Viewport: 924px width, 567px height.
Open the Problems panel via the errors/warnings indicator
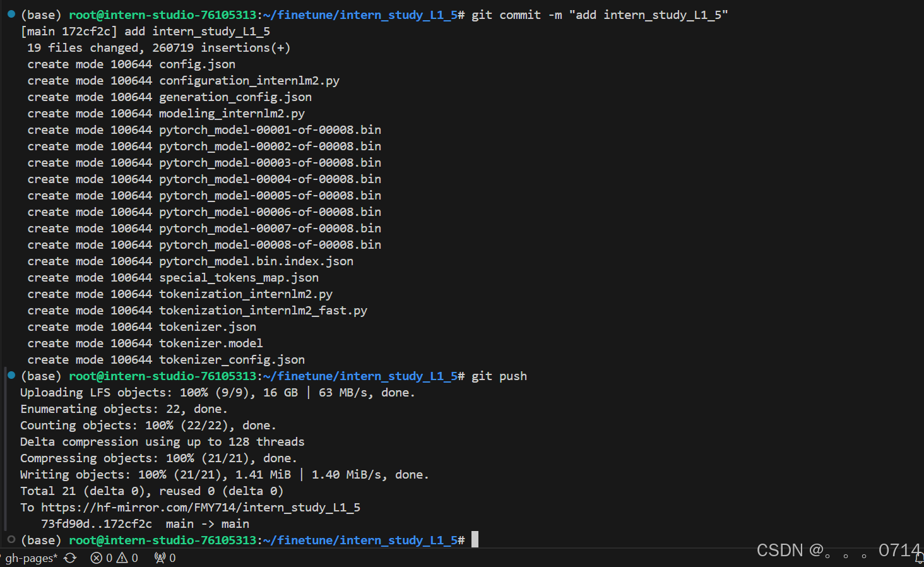tap(114, 558)
